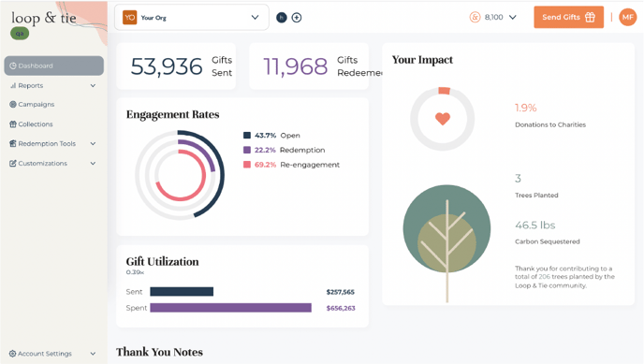Click the tree illustration icon
The width and height of the screenshot is (644, 364).
pos(446,243)
